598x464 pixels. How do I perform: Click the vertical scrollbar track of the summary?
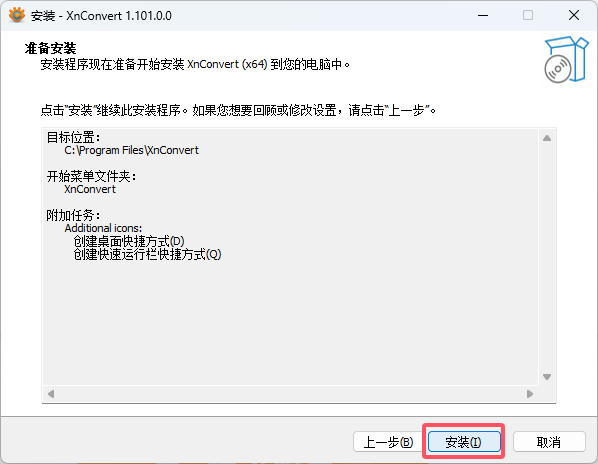tap(547, 257)
